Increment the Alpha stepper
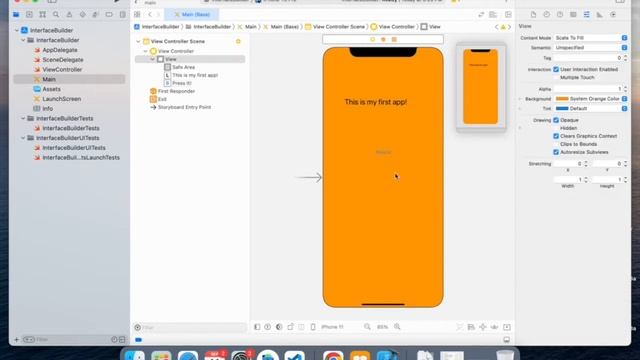The height and width of the screenshot is (360, 640). point(625,87)
